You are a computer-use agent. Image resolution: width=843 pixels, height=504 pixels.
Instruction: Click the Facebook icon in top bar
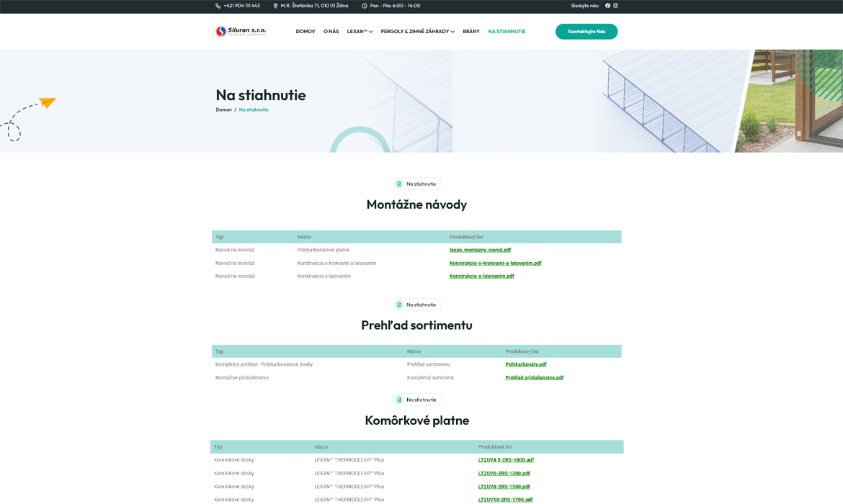pos(607,6)
